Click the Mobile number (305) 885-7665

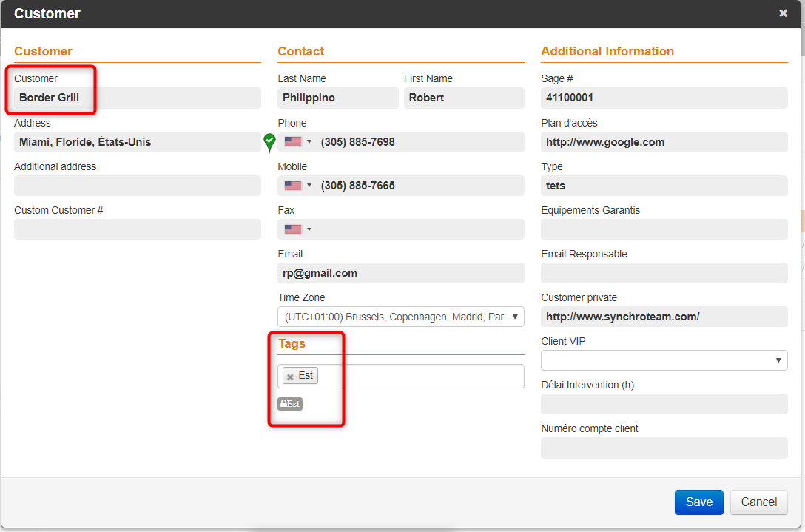point(358,186)
